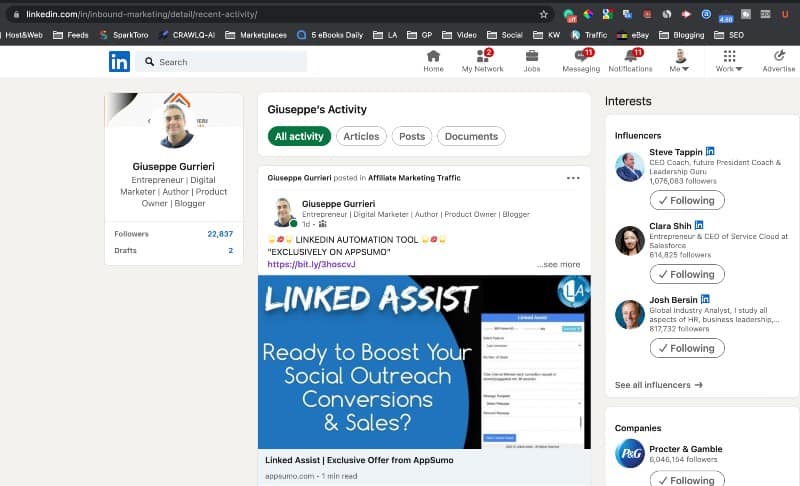The height and width of the screenshot is (486, 800).
Task: Open the eBay bookmark
Action: tap(633, 35)
